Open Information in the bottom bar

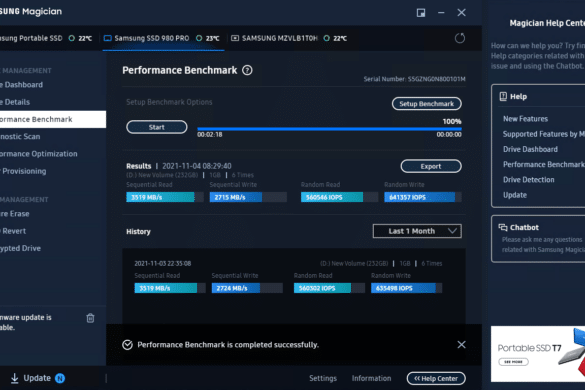coord(371,378)
